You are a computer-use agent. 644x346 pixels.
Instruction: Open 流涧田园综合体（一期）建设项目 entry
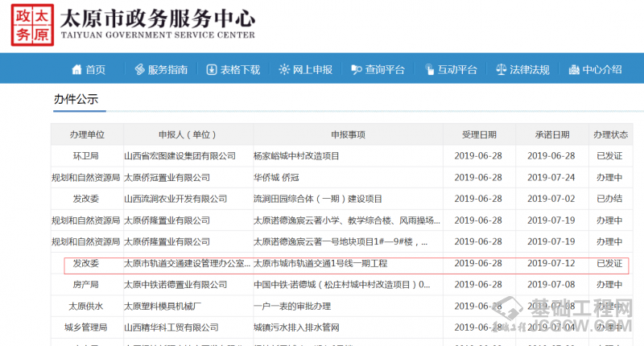tap(317, 199)
